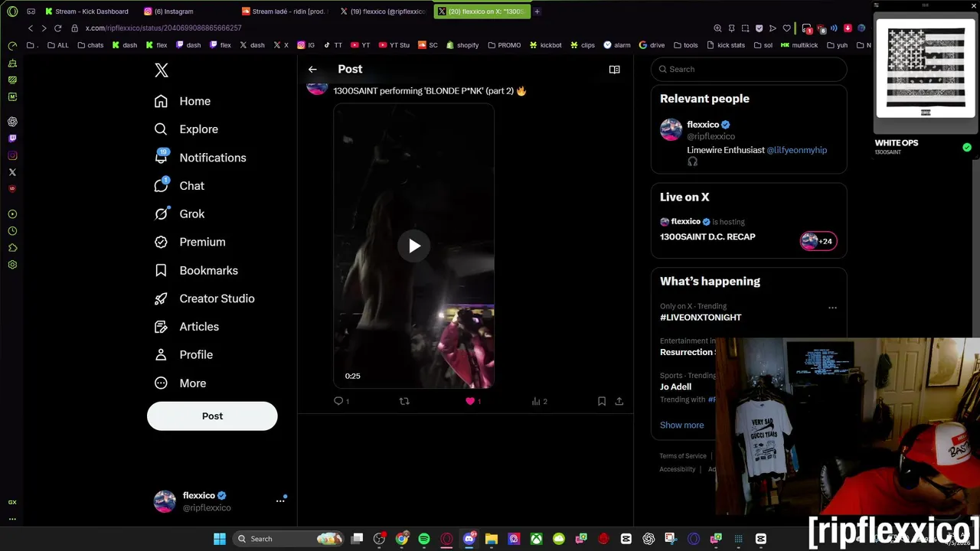
Task: Open flexxico under Relevant people
Action: click(x=703, y=125)
